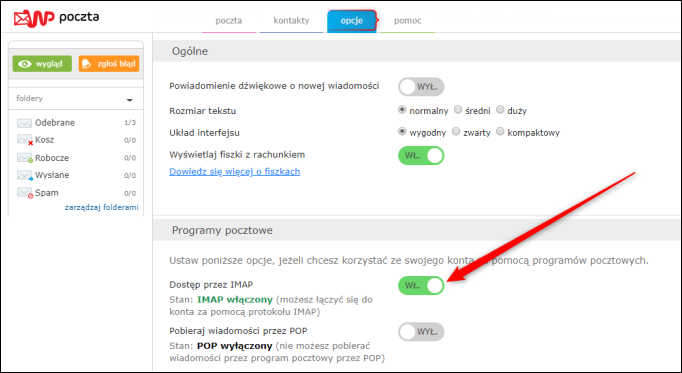Enable sound notification for new messages
Viewport: 682px width, 373px height.
point(421,87)
